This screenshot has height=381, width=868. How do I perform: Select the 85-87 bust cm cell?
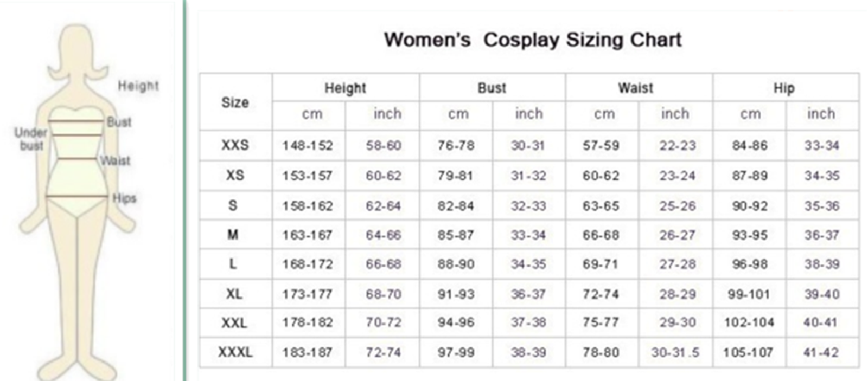[456, 235]
